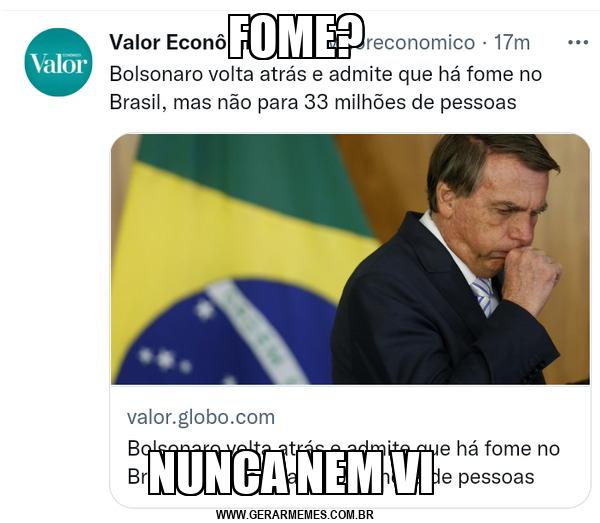The width and height of the screenshot is (600, 523).
Task: Click the man's striped tie
Action: (484, 297)
